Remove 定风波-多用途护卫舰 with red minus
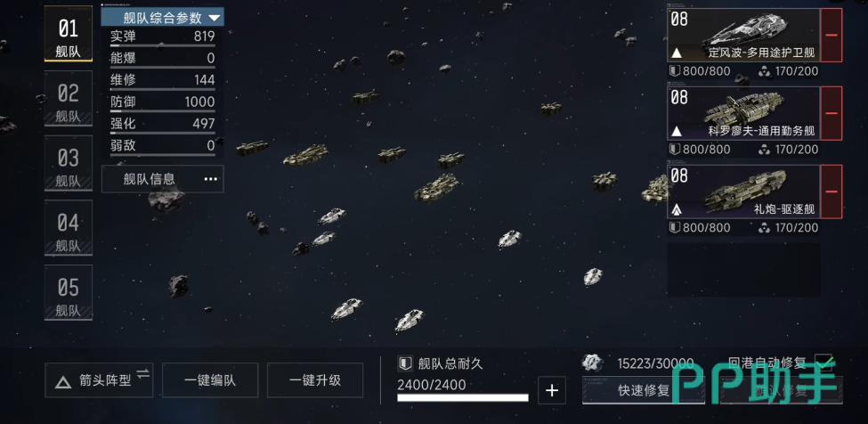Screen dimensions: 868x424 (831, 35)
